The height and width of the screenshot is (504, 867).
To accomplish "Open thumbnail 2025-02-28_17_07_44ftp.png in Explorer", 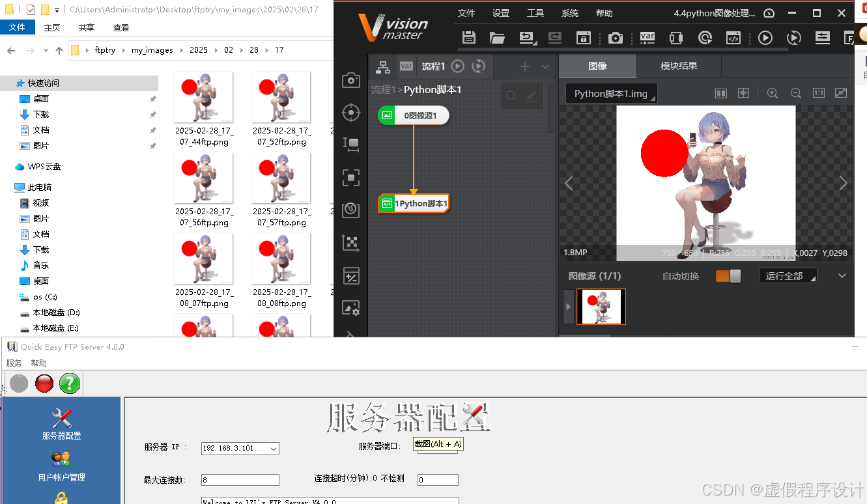I will [204, 97].
